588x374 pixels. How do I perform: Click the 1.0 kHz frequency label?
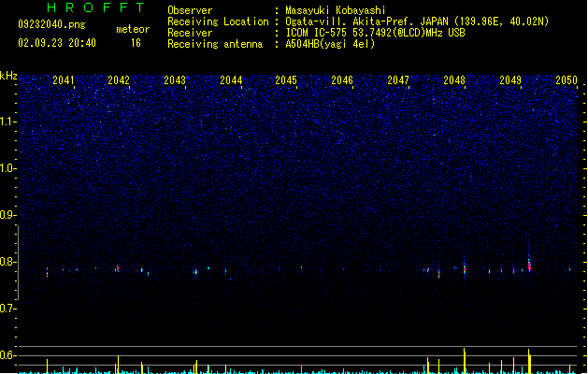click(x=7, y=168)
